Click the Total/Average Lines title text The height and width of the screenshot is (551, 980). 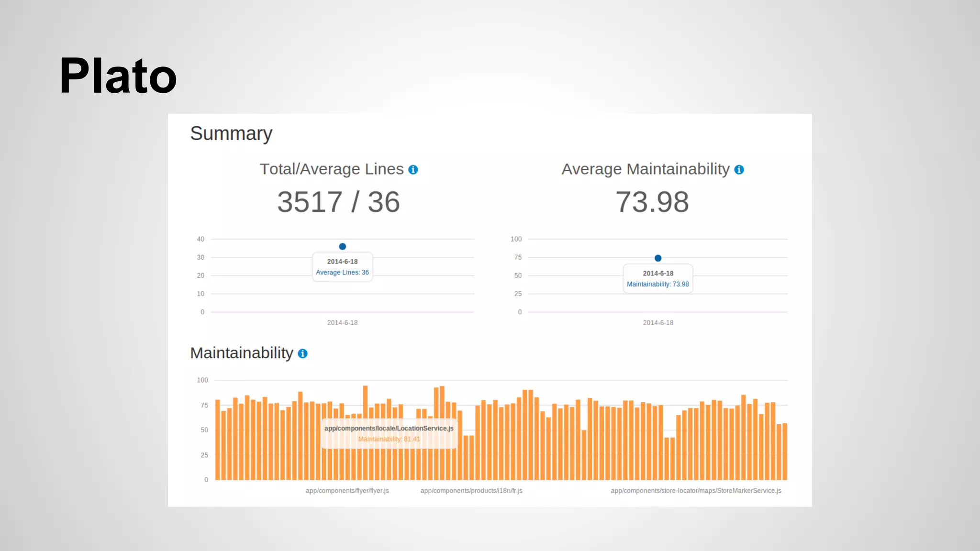(x=332, y=169)
